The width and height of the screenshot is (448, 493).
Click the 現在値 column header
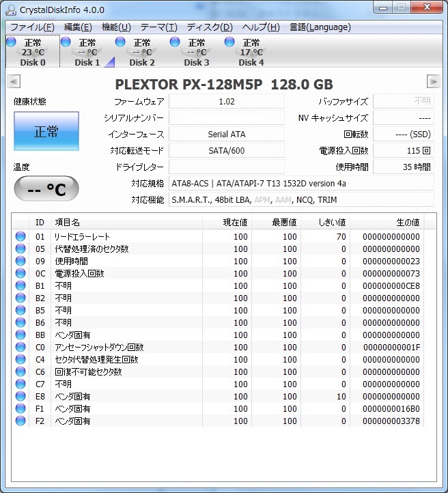(227, 223)
